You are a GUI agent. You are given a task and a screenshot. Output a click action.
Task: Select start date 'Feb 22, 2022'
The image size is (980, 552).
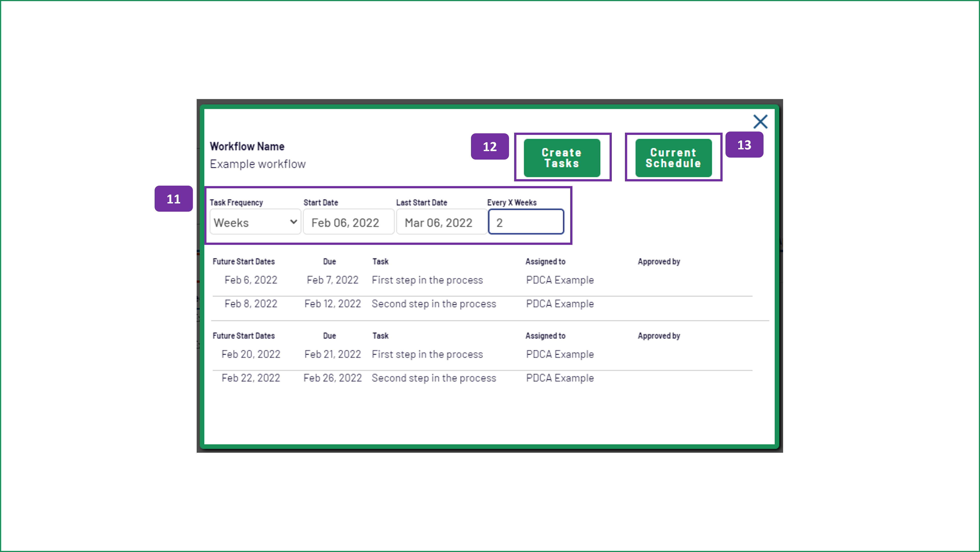tap(251, 378)
